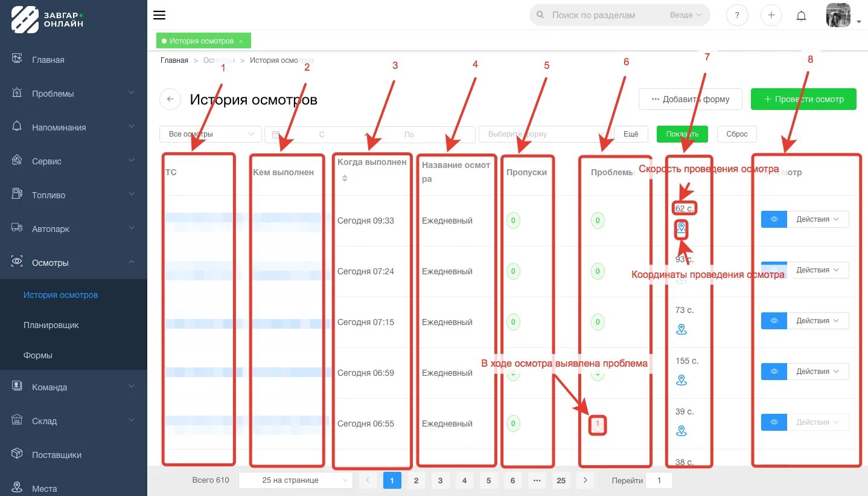Click the Главная sidebar icon

tap(18, 59)
